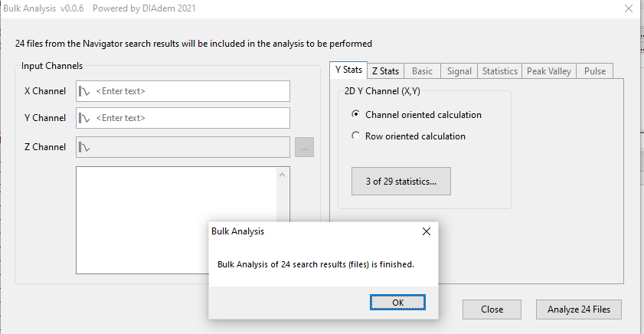
Task: Open the Z Stats tab
Action: [x=385, y=71]
